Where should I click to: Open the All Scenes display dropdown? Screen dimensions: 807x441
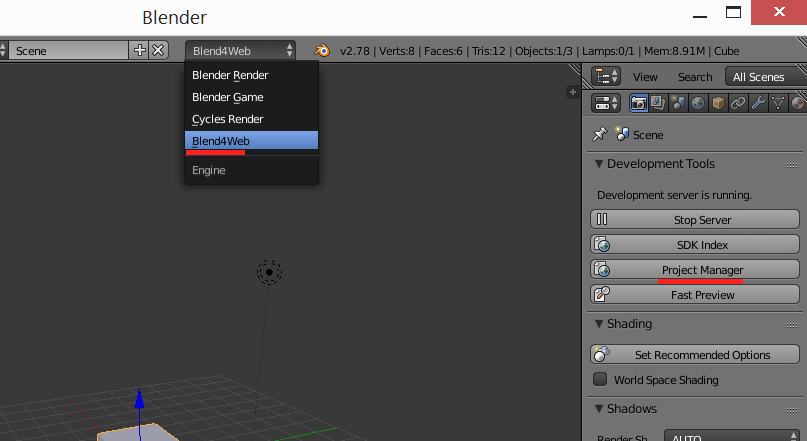[765, 77]
